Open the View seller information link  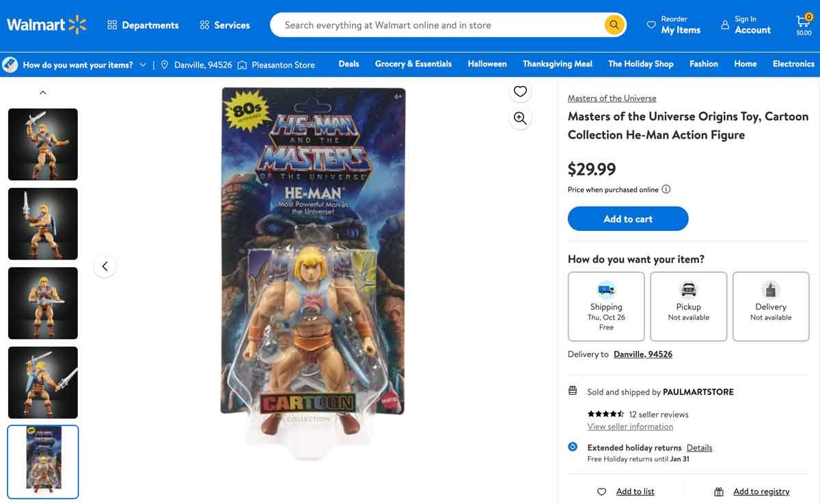630,426
